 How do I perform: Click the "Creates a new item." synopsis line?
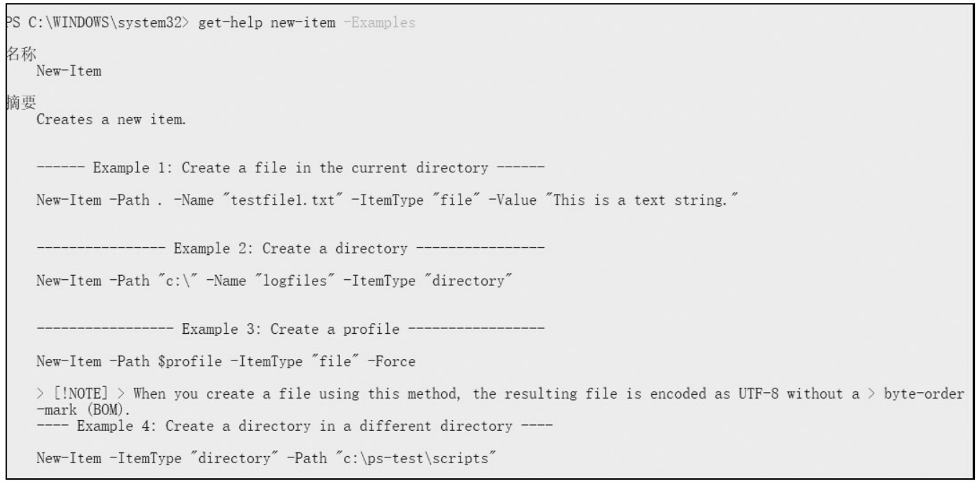[x=111, y=120]
